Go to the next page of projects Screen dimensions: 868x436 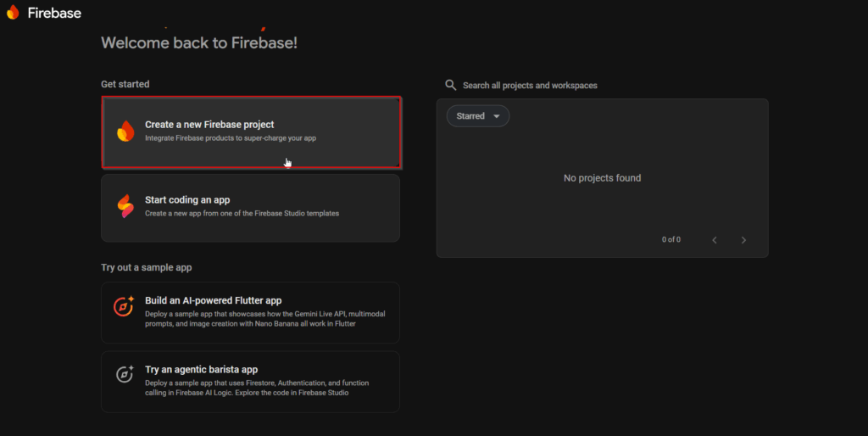coord(743,240)
